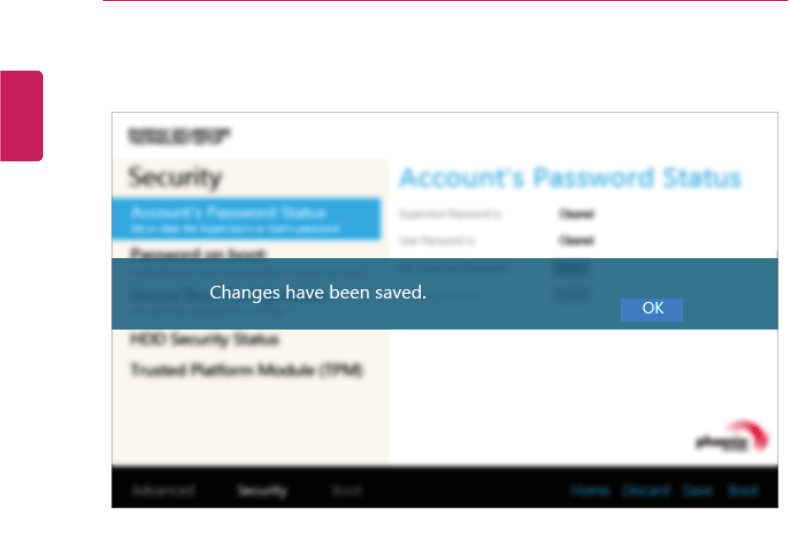Open Trusted Platform Module (TPM) entry
Viewport: 790px width, 544px height.
246,370
